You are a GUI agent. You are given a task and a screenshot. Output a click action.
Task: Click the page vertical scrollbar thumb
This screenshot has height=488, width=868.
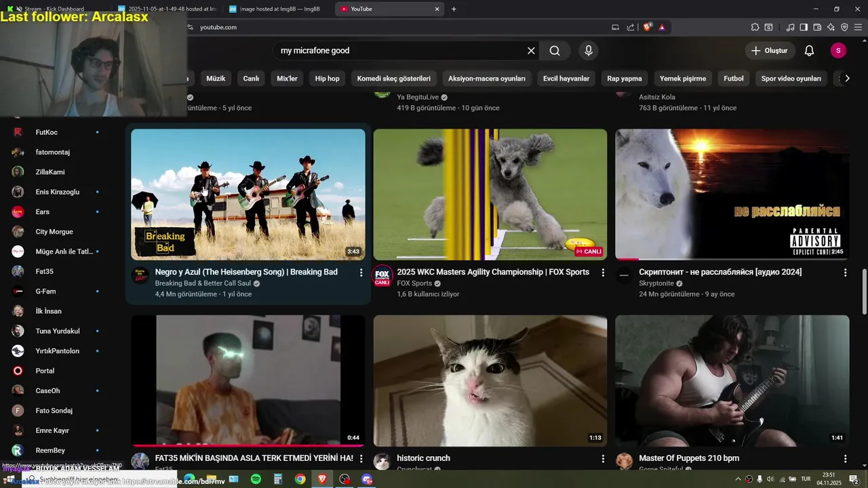[864, 291]
